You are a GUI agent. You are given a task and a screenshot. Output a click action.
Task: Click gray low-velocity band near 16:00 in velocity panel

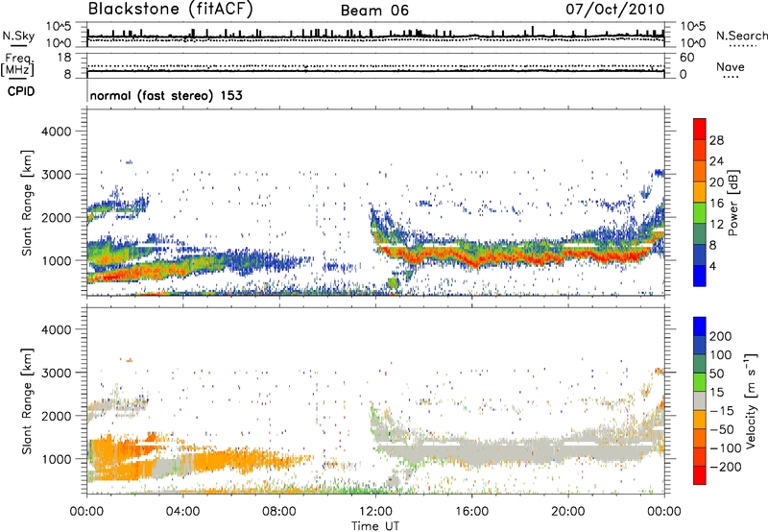tap(472, 453)
